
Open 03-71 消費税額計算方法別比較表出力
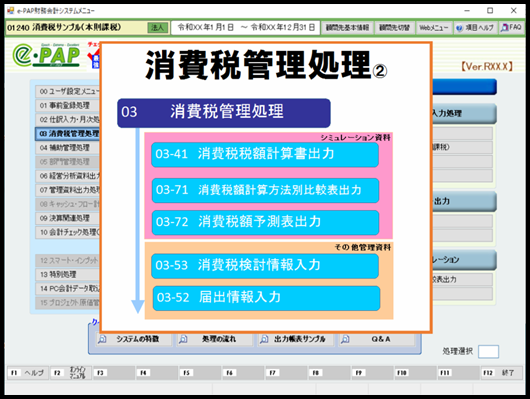(x=265, y=190)
